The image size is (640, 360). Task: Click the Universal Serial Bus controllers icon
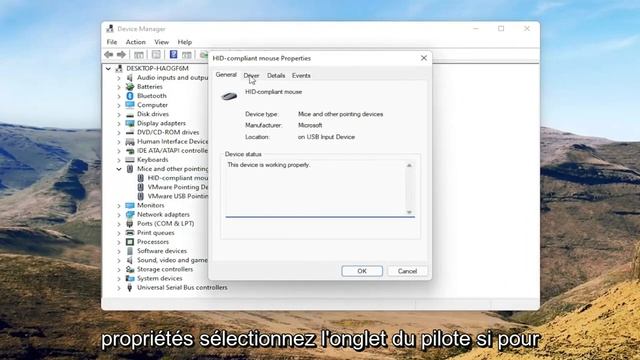click(x=130, y=287)
